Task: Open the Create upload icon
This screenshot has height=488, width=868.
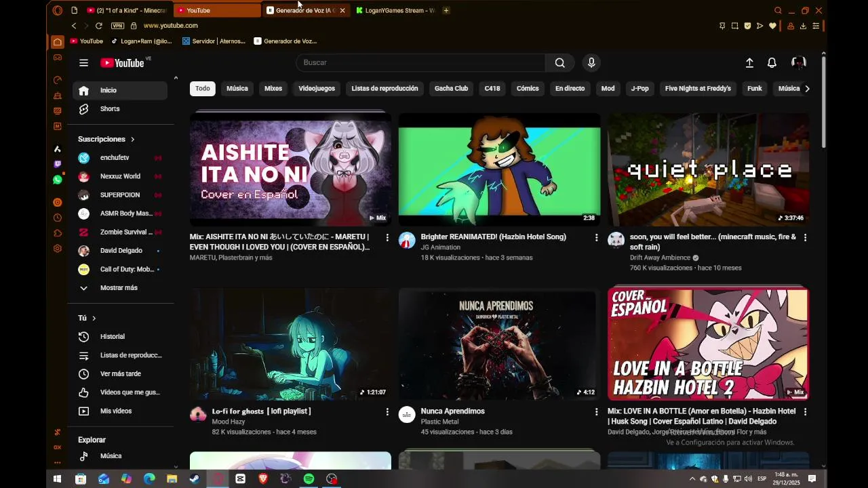Action: pyautogui.click(x=749, y=62)
